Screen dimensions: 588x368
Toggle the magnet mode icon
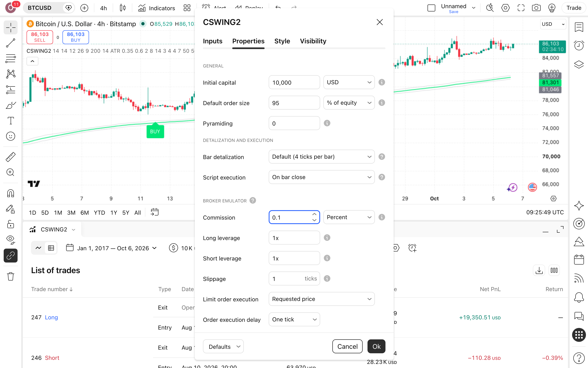click(x=10, y=193)
